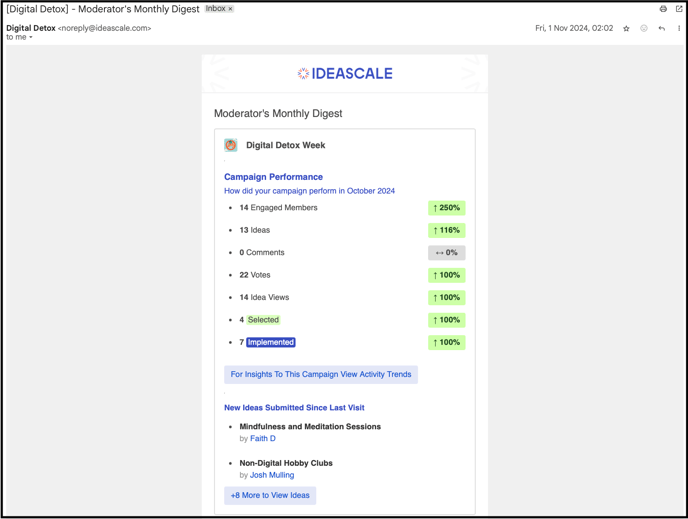Open 'How did your campaign perform in October 2024'
The image size is (688, 519).
coord(309,191)
